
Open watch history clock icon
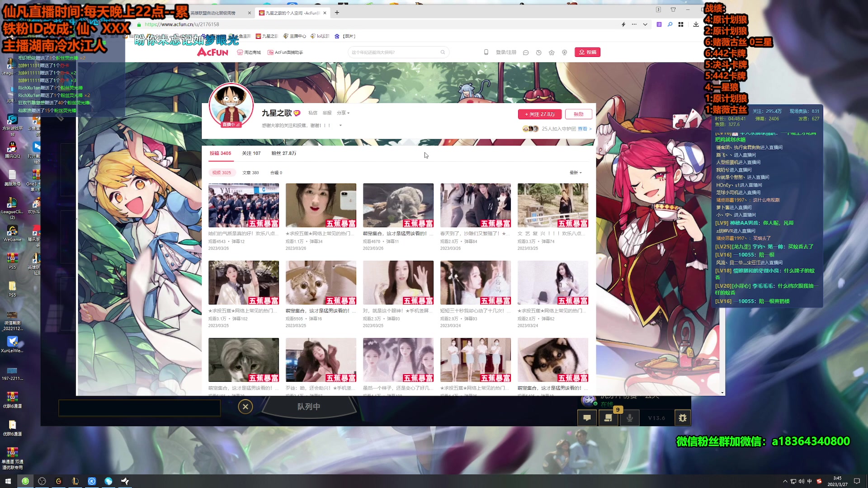click(x=538, y=52)
